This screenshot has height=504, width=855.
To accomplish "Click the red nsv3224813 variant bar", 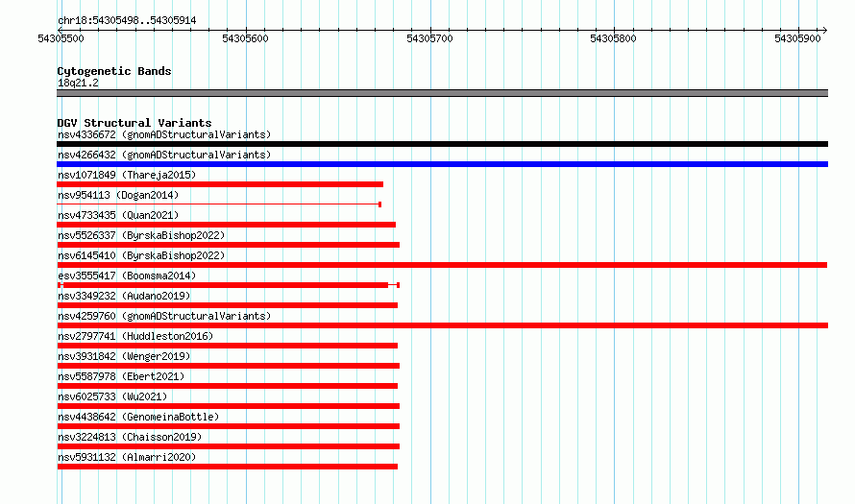I will [228, 446].
